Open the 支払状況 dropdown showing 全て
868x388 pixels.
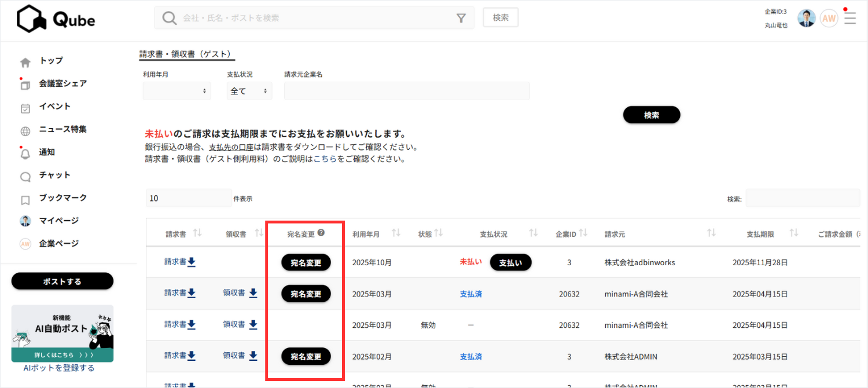click(249, 90)
